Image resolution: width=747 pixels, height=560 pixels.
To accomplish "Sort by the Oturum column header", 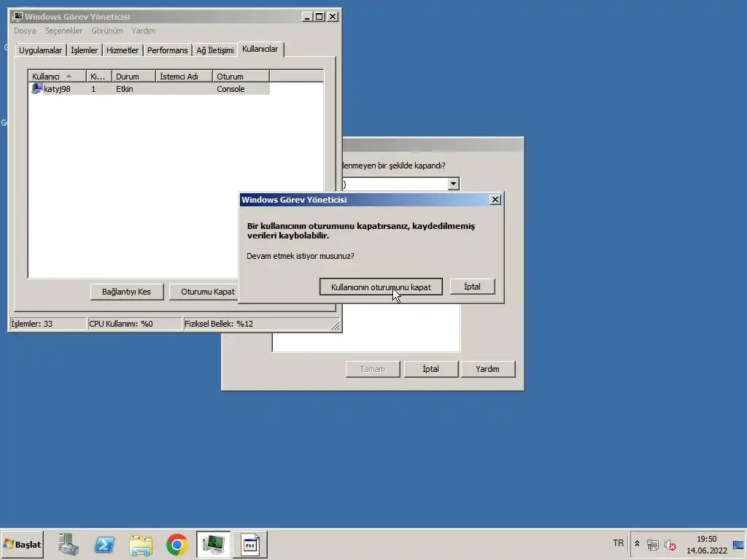I will tap(241, 76).
